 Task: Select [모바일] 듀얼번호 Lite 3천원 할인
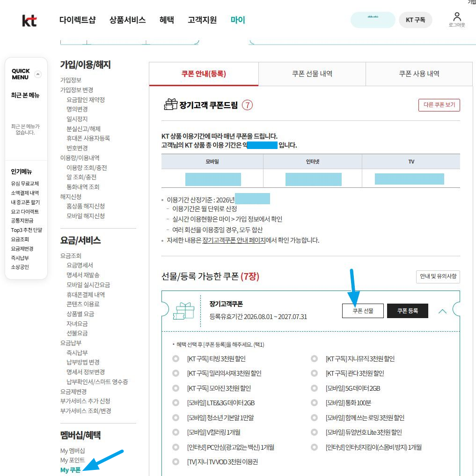[x=314, y=432]
